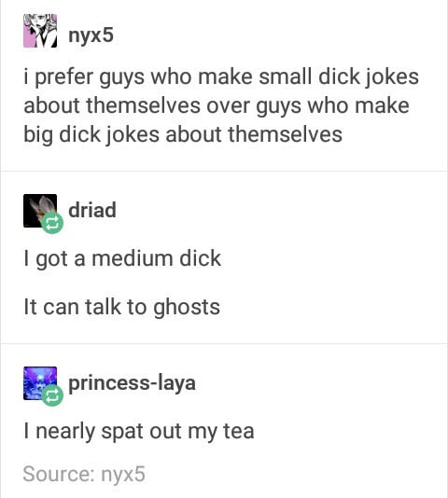This screenshot has width=448, height=498.
Task: Click the "I got a medium dick" line
Action: click(122, 259)
